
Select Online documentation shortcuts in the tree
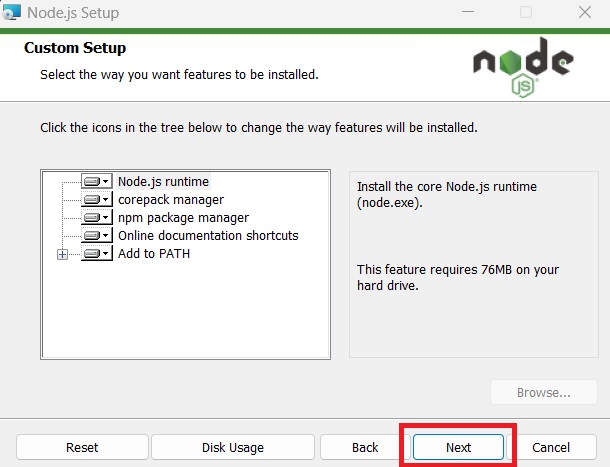pos(208,236)
